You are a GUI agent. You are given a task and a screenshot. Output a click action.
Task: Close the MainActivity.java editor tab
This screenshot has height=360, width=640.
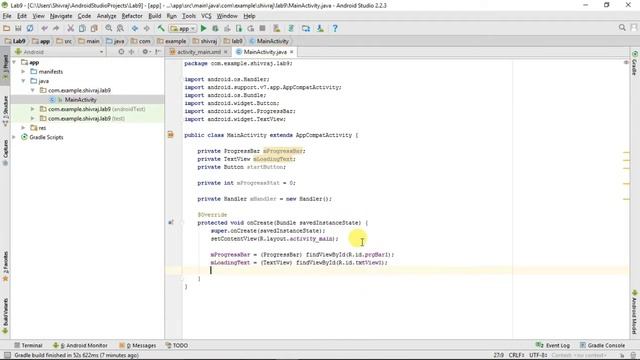(x=291, y=52)
